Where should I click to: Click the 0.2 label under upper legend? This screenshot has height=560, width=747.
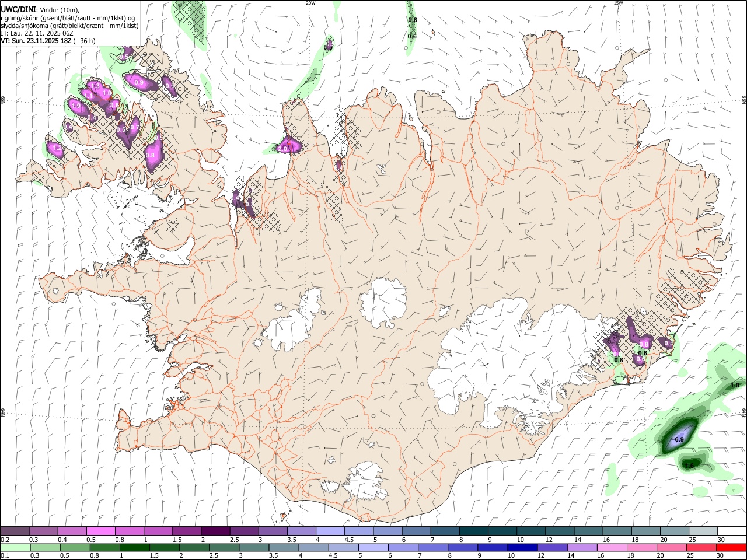(x=5, y=540)
